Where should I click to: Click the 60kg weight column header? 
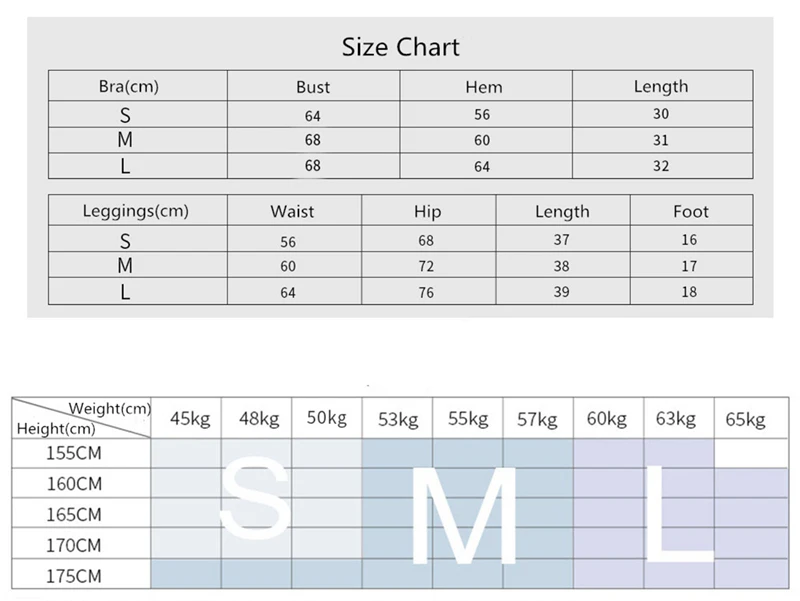[606, 418]
